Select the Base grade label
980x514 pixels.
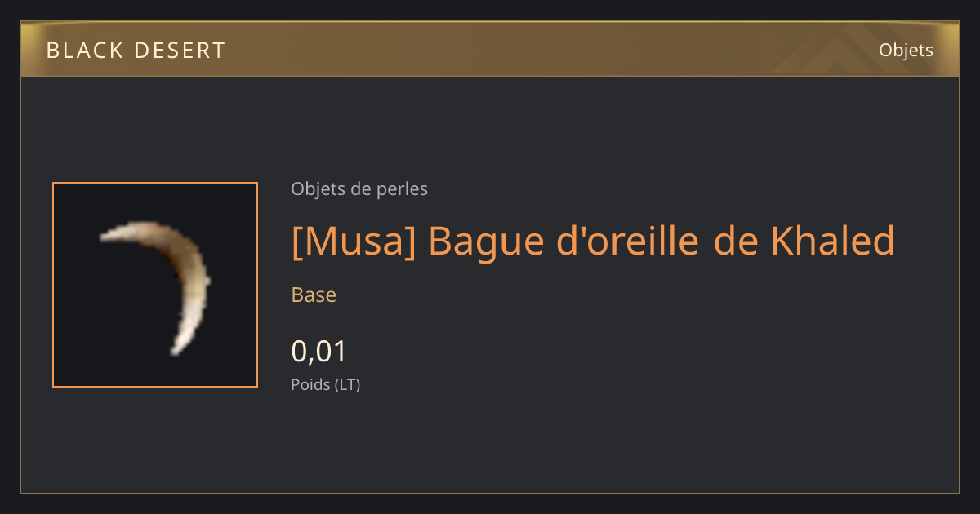(314, 295)
